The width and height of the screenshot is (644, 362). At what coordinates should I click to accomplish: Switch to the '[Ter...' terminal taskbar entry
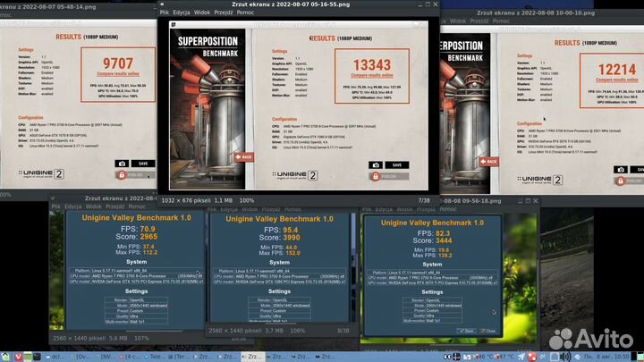(178, 357)
